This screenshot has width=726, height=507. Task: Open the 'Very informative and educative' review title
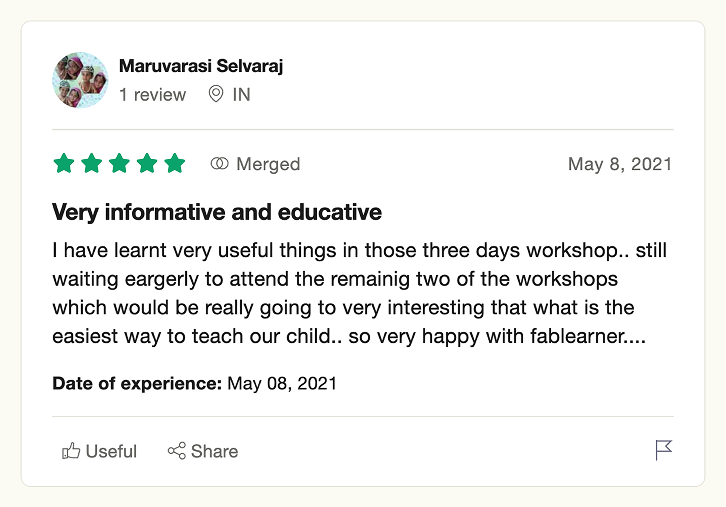click(x=217, y=212)
